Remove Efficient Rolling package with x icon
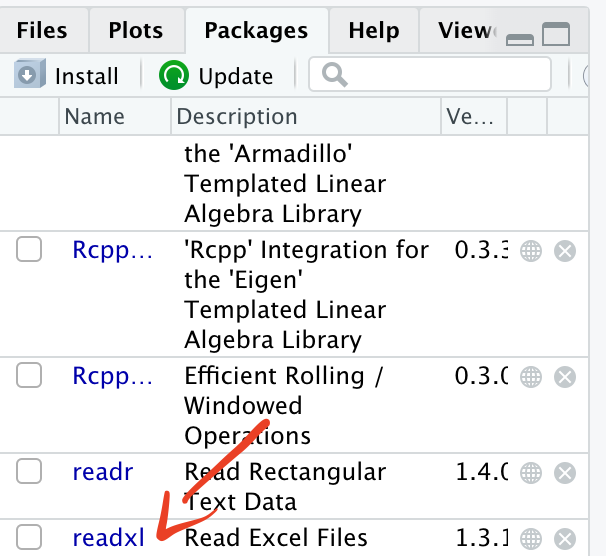The height and width of the screenshot is (556, 606). pyautogui.click(x=565, y=377)
